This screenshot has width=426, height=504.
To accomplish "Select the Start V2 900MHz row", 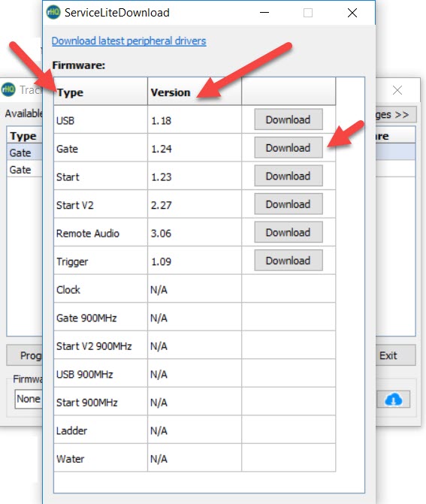I will click(x=195, y=346).
